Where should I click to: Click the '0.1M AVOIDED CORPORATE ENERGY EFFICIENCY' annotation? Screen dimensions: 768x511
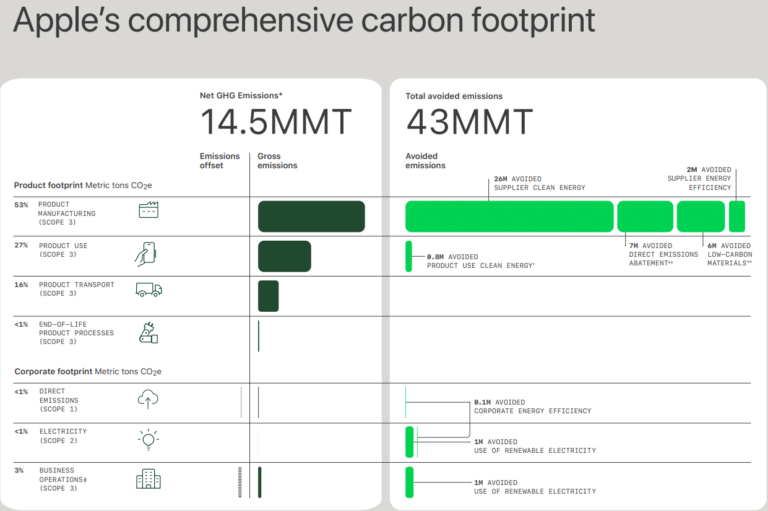tap(532, 407)
